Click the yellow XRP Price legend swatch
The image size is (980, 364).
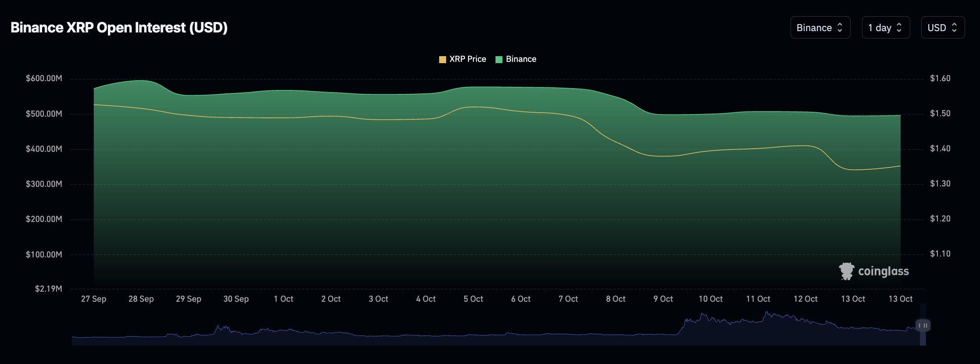tap(443, 60)
